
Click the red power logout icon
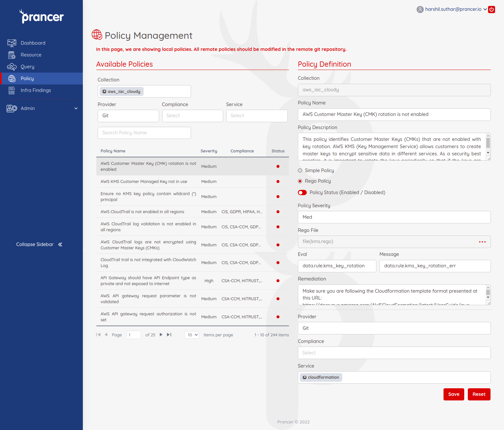492,10
